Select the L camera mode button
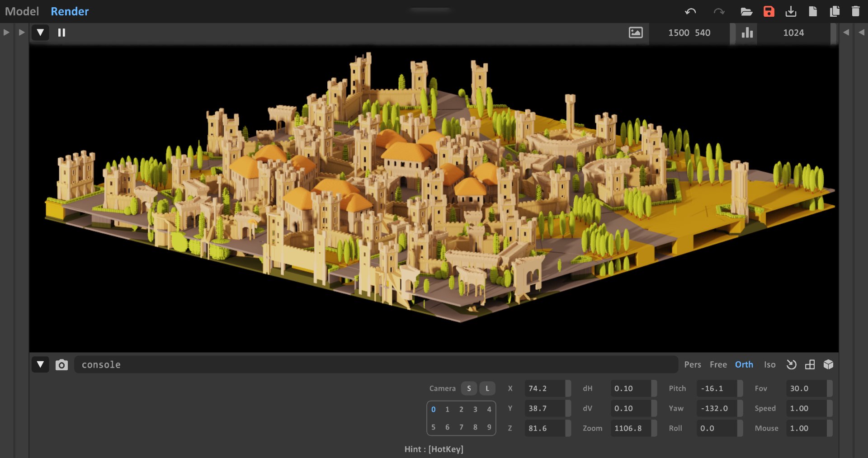The image size is (868, 458). (487, 388)
